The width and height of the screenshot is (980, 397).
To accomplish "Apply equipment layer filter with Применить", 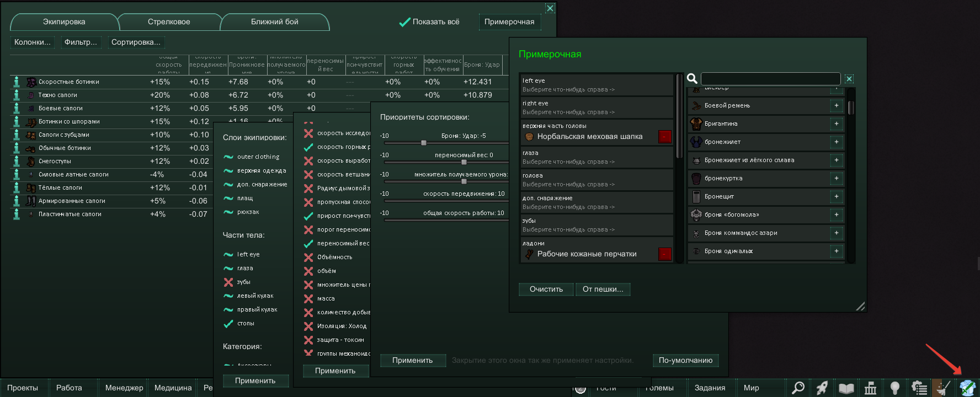I will 255,380.
